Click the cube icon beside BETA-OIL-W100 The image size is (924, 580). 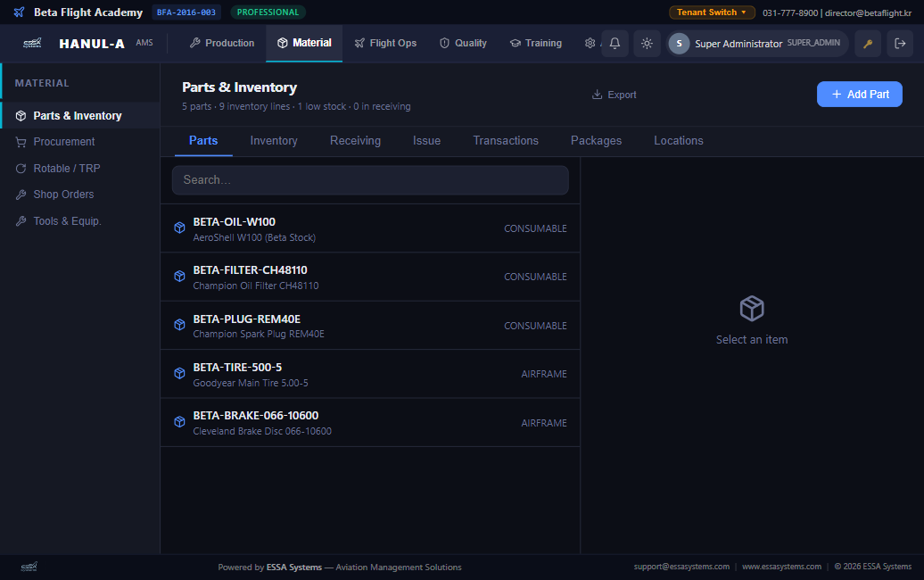179,228
